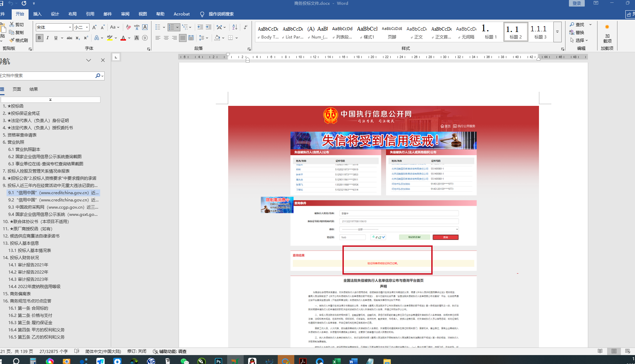Open the Change Case (Aa) dropdown
This screenshot has width=635, height=364.
click(x=114, y=27)
